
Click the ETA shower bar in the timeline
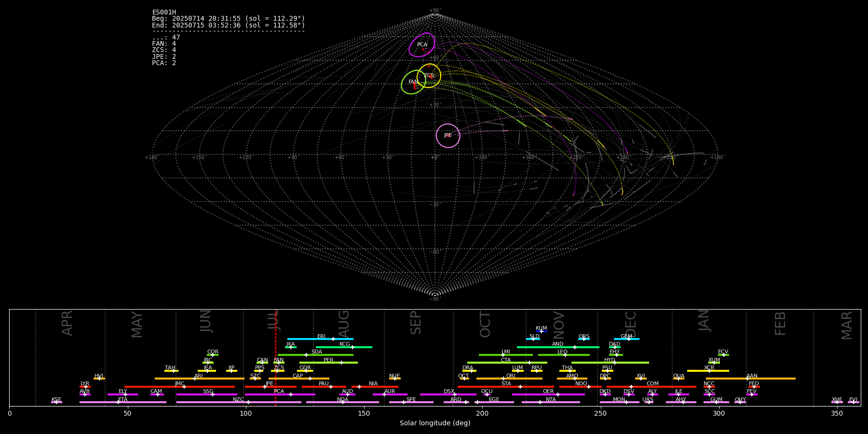123,402
